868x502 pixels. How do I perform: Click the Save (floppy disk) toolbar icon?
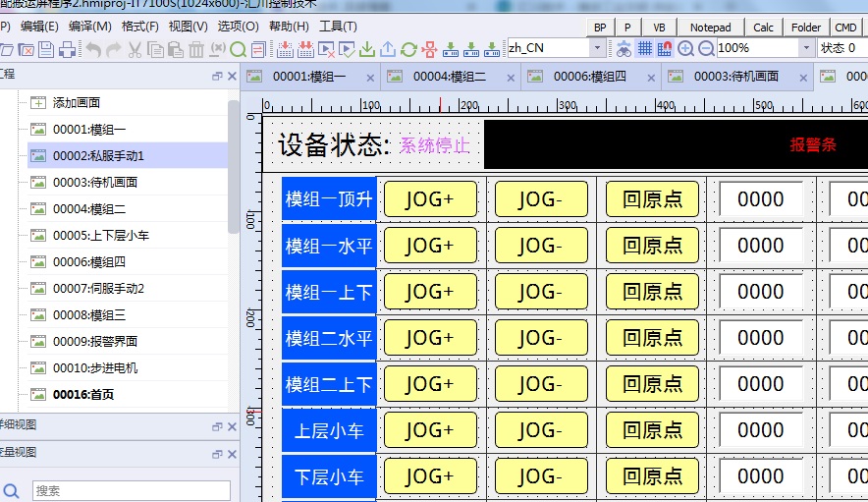pos(45,49)
